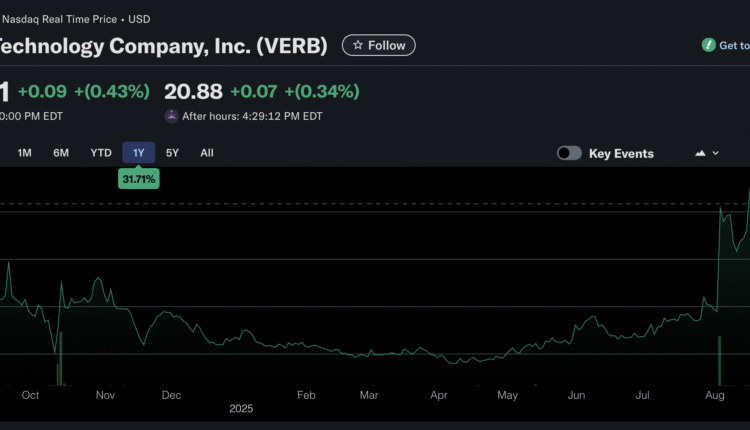Click the 31.71% return badge

(x=138, y=179)
